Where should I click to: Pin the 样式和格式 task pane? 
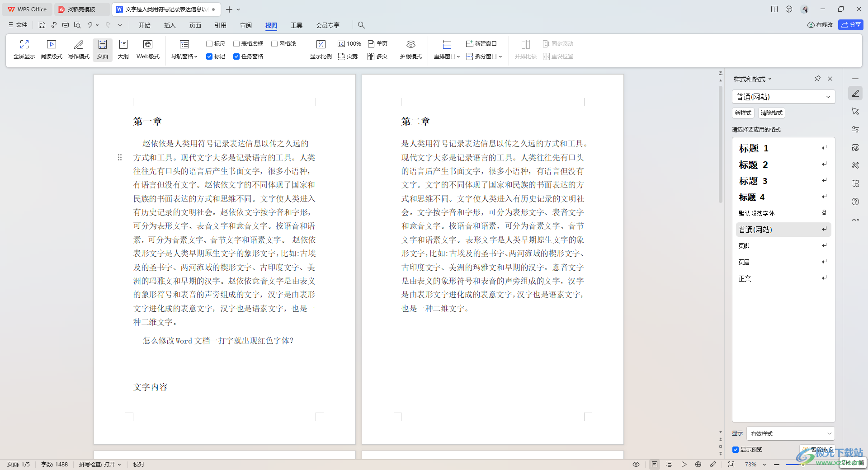pyautogui.click(x=817, y=79)
